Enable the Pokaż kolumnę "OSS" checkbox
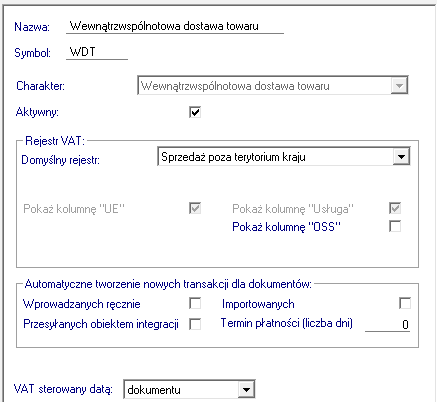 pos(395,226)
